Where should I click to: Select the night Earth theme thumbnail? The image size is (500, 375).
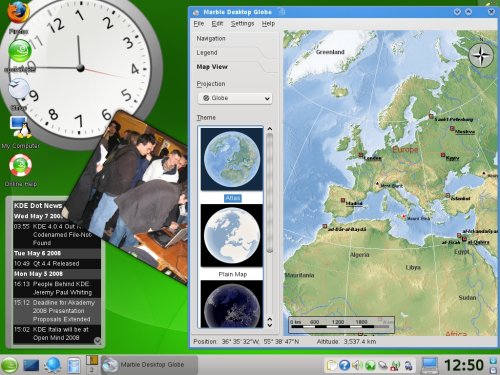[x=232, y=304]
